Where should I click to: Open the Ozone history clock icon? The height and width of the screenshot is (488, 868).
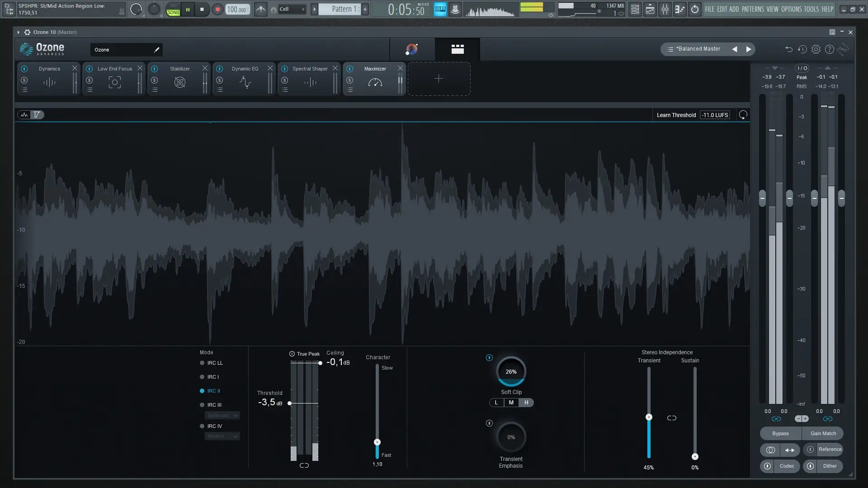click(802, 49)
